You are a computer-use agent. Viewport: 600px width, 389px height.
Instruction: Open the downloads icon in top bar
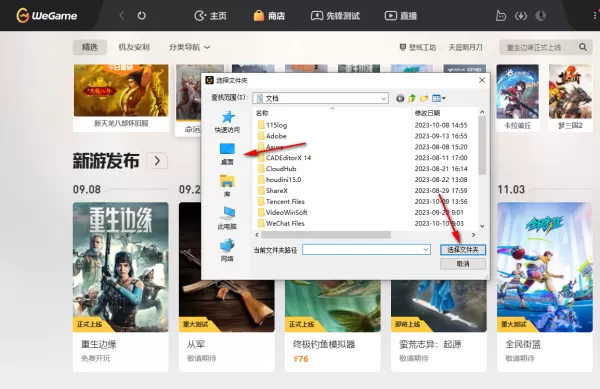521,16
